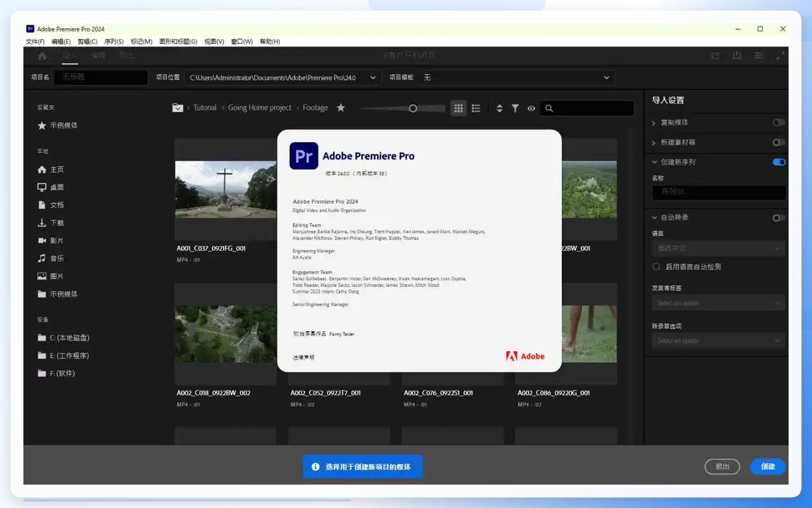Open 图片 pictures location
This screenshot has width=812, height=508.
click(x=51, y=276)
